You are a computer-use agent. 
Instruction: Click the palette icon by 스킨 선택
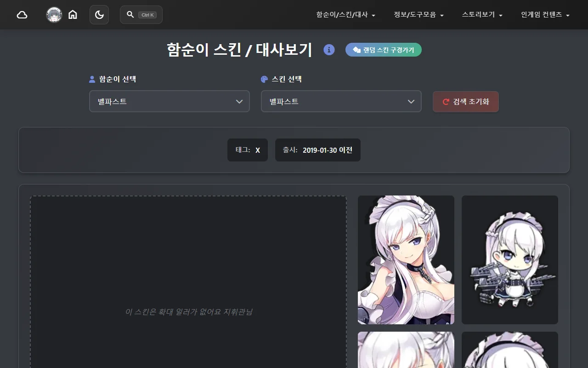tap(264, 79)
